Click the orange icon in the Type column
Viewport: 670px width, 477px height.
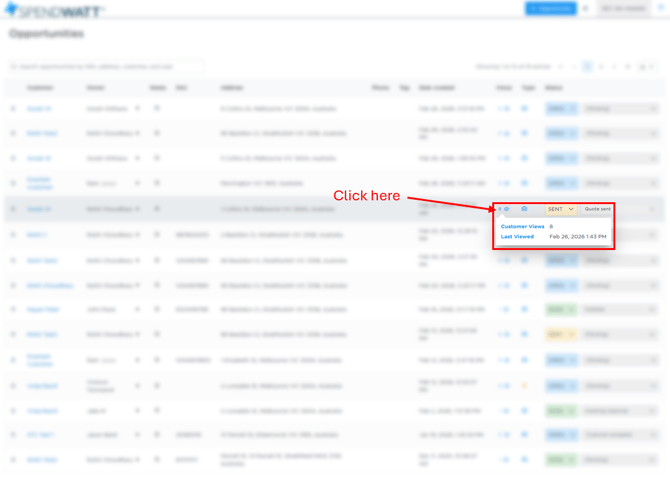click(524, 385)
